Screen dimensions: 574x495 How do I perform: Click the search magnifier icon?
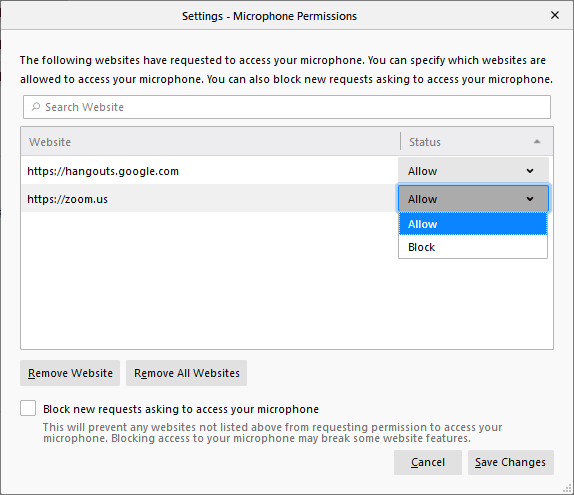coord(36,107)
